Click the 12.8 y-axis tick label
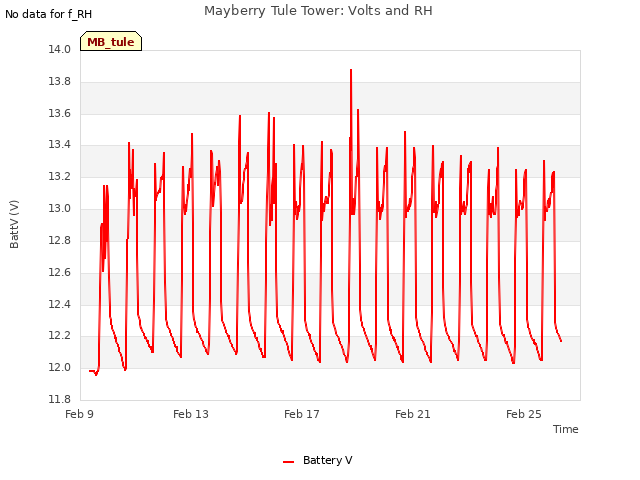640x480 pixels. coord(60,240)
